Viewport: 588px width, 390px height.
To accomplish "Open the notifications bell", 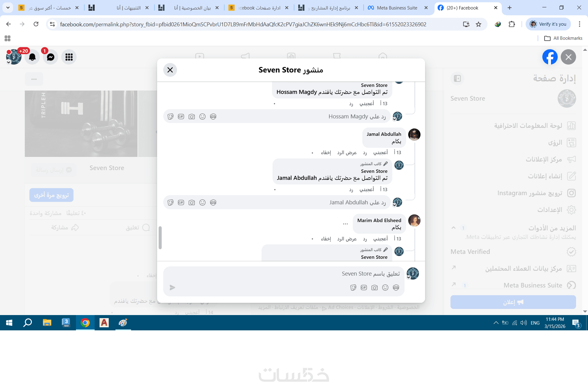I will tap(32, 57).
